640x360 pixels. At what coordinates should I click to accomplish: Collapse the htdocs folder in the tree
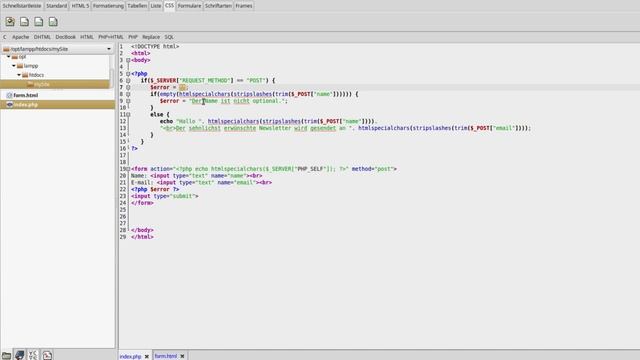tap(19, 75)
